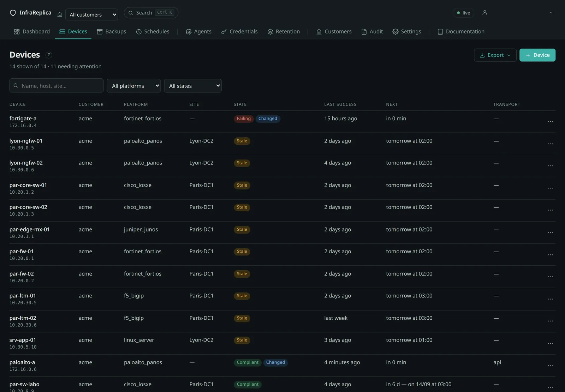Open the Audit tab
Image resolution: width=565 pixels, height=392 pixels.
372,31
